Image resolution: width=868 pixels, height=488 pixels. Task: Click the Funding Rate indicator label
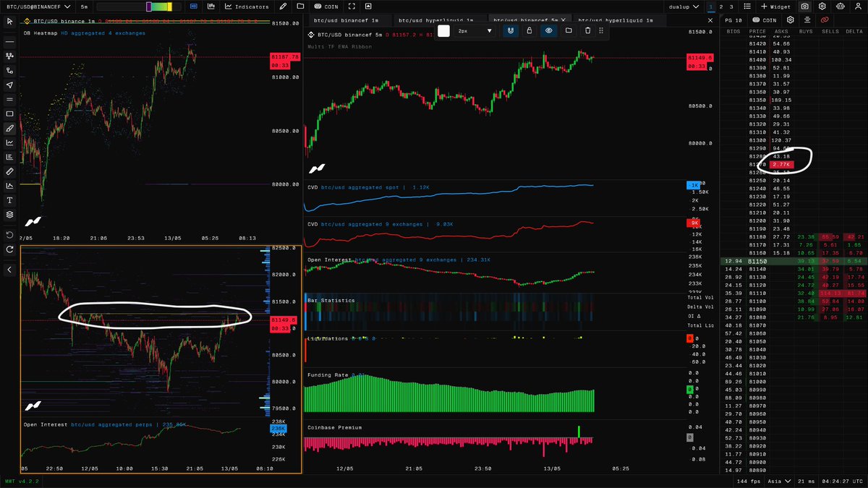click(x=328, y=374)
